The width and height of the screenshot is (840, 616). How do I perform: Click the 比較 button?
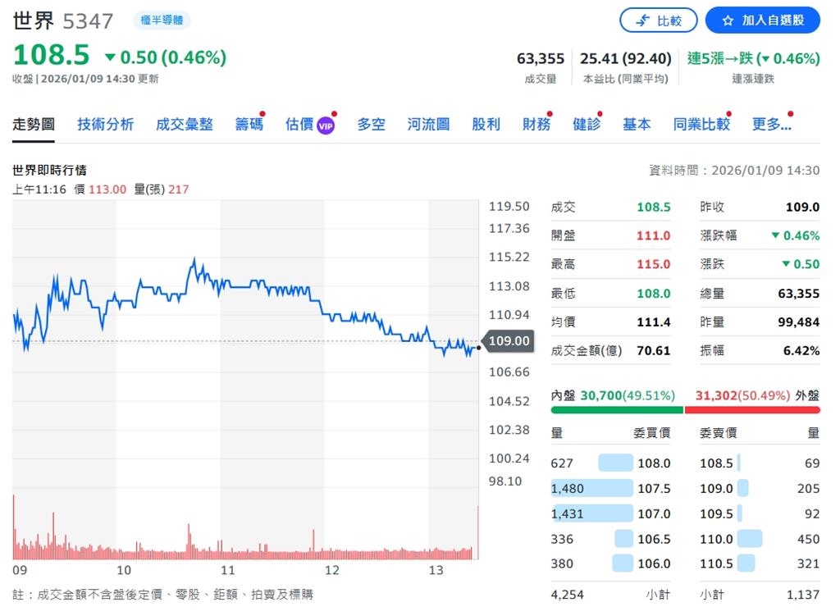[x=659, y=21]
